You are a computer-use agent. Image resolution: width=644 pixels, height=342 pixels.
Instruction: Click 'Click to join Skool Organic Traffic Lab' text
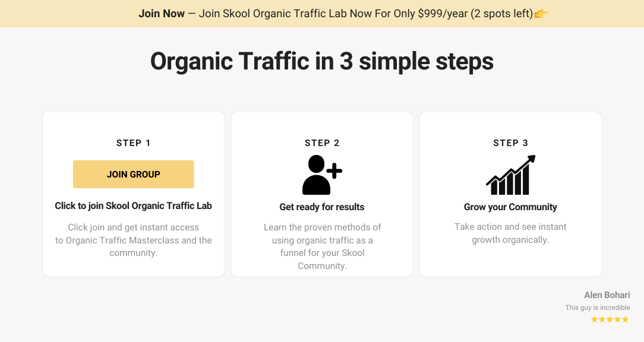click(x=134, y=205)
